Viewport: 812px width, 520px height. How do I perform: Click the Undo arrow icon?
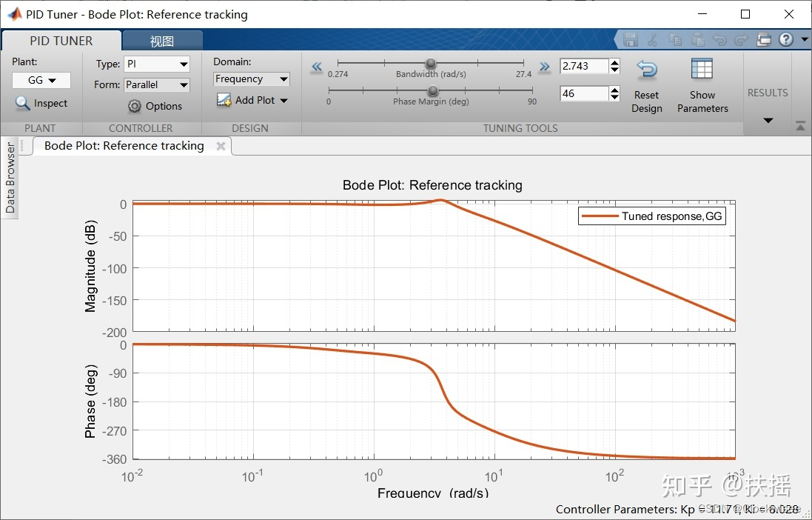tap(719, 39)
